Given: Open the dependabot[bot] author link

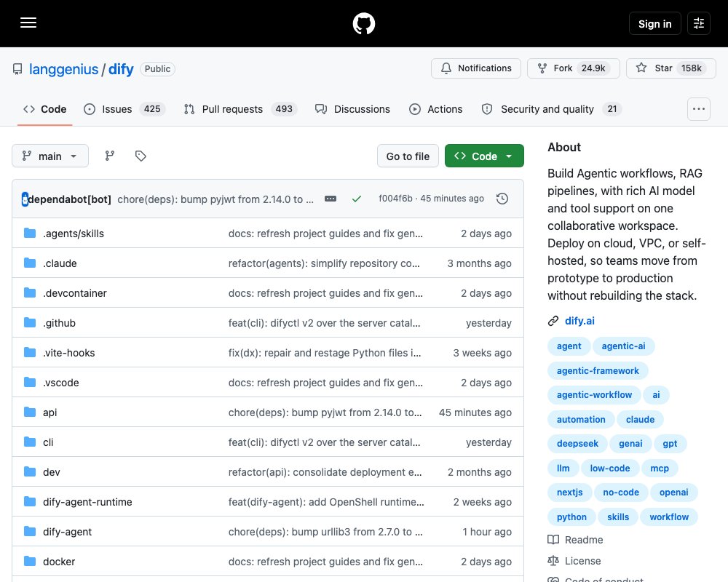Looking at the screenshot, I should (x=69, y=199).
